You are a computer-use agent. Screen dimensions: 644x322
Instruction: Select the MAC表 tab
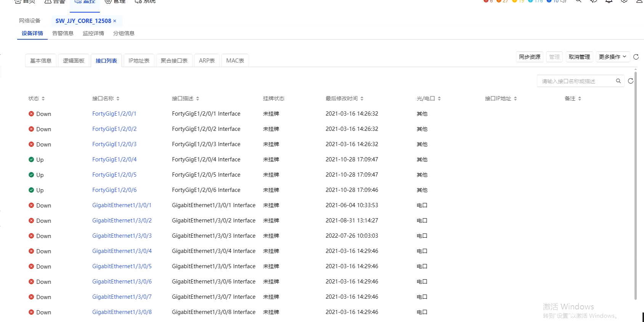pyautogui.click(x=235, y=61)
